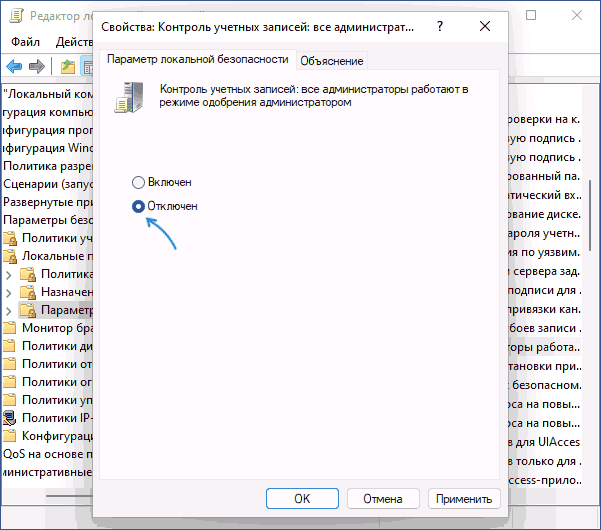This screenshot has height=530, width=601.
Task: Click the "Политика" subfolder icon in tree
Action: (x=28, y=274)
